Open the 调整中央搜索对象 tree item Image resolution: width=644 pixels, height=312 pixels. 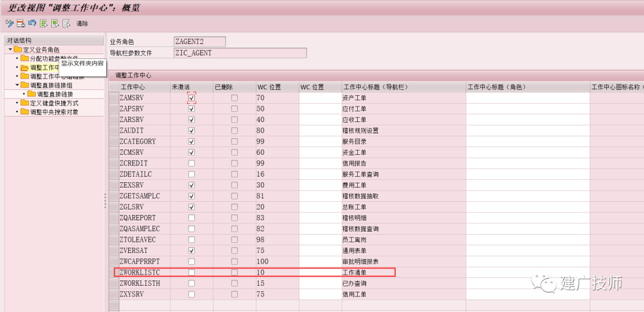(x=54, y=112)
